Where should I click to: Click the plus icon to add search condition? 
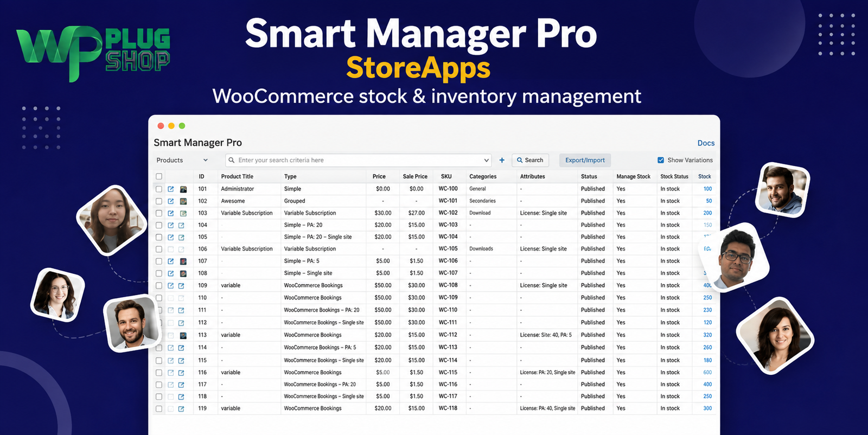(x=502, y=160)
